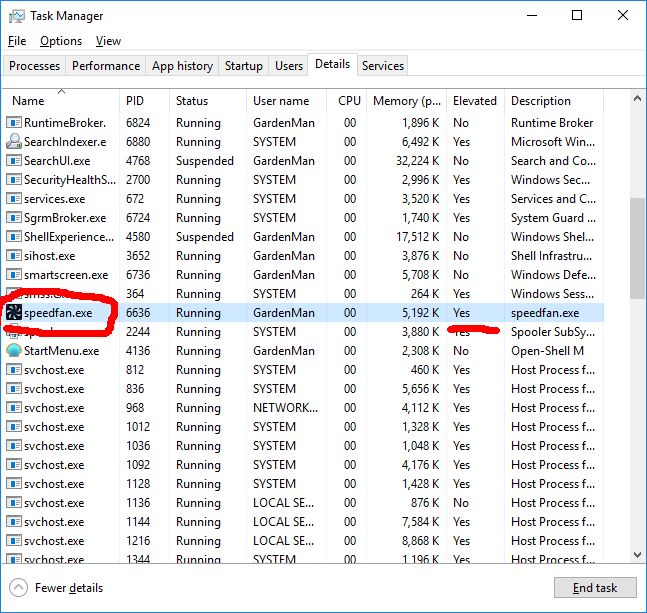This screenshot has width=647, height=613.
Task: Click the sihost.exe process icon
Action: pos(14,255)
